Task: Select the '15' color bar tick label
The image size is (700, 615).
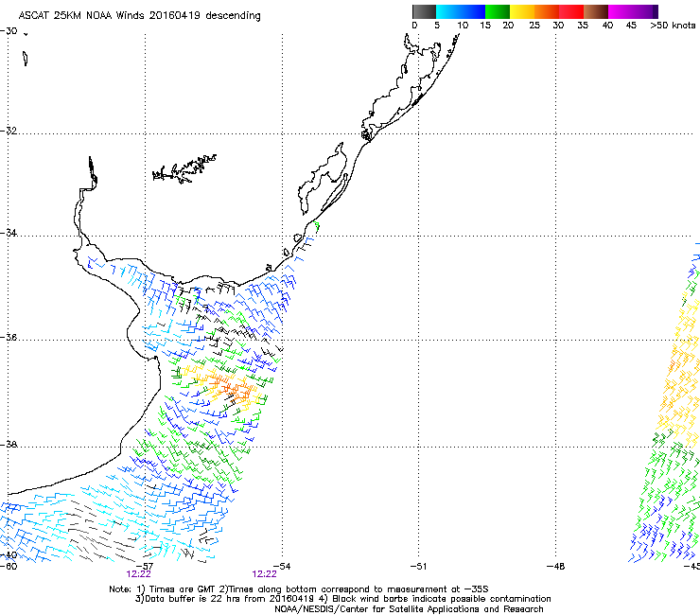Action: click(485, 26)
